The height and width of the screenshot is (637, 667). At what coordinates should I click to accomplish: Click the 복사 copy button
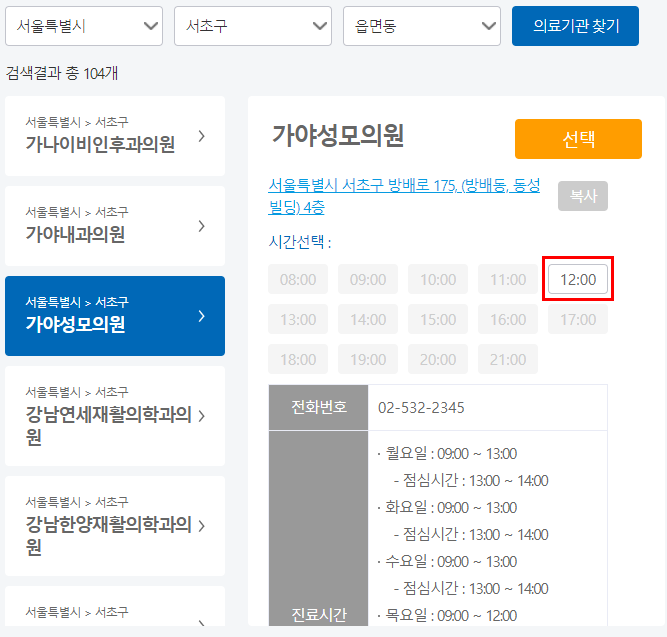(583, 196)
